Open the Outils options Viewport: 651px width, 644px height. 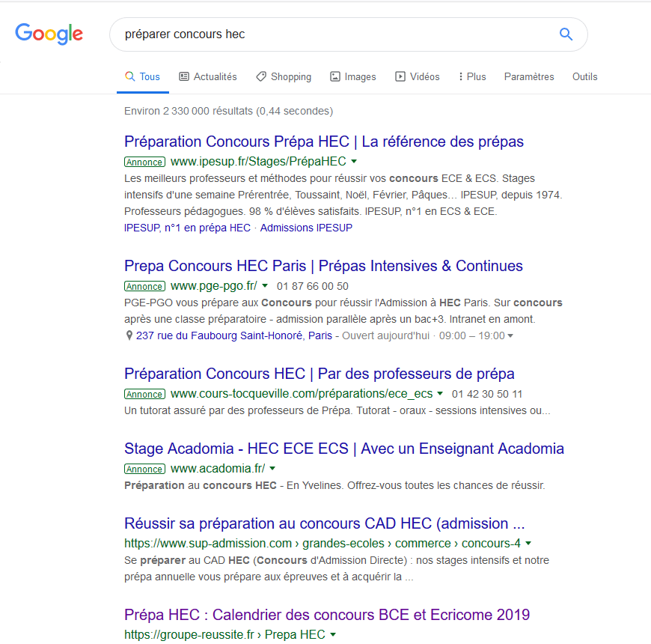click(584, 77)
